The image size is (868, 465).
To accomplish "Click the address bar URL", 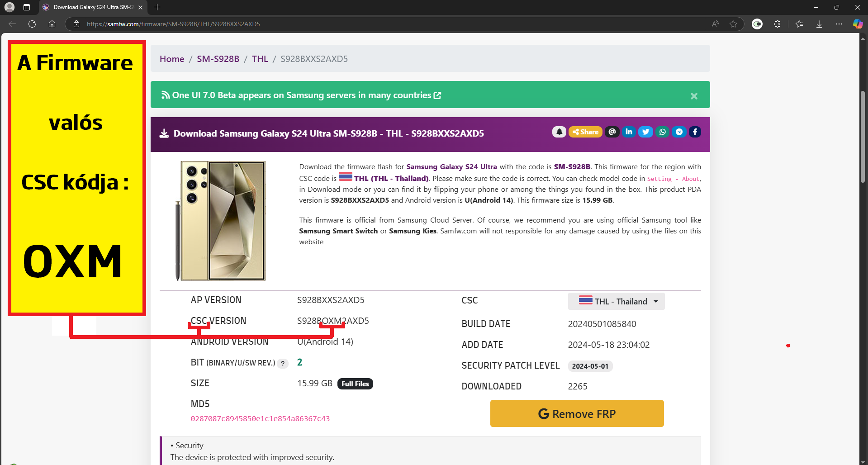I will (173, 24).
